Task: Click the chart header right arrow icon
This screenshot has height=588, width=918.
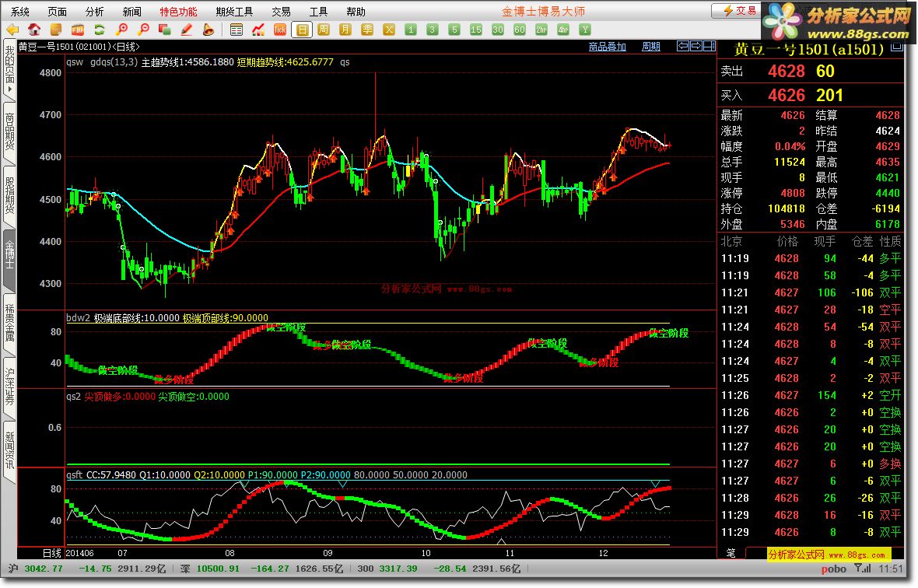Action: [696, 46]
